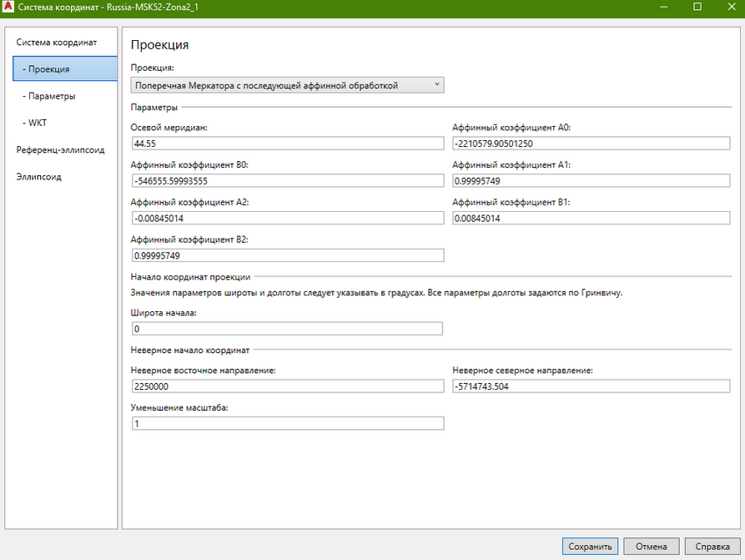The width and height of the screenshot is (745, 560).
Task: Focus the Аффинный коэффициент B0 field
Action: 287,181
